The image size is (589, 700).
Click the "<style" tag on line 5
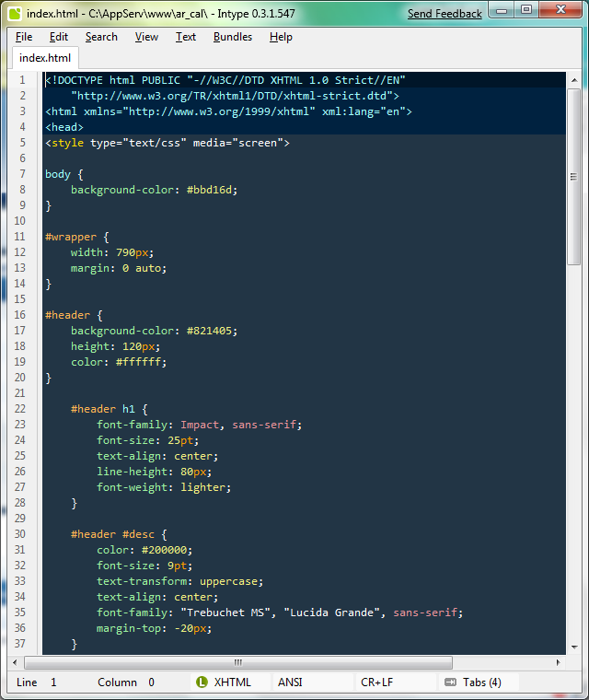(x=64, y=143)
